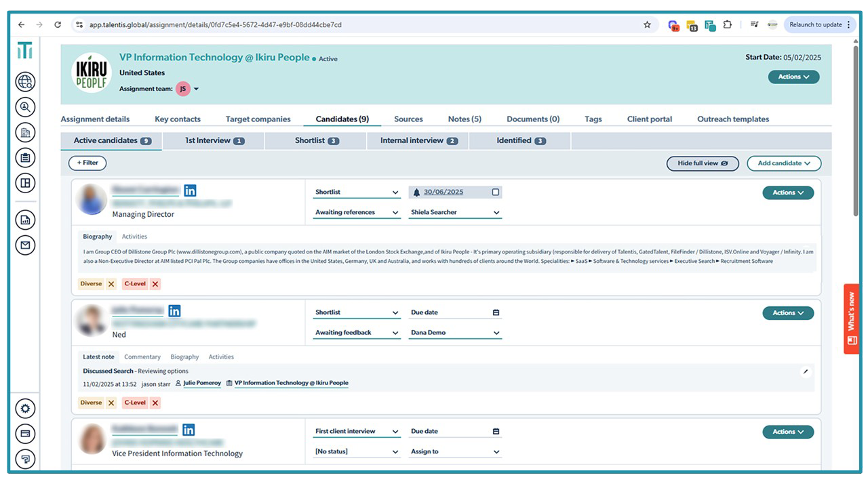This screenshot has width=868, height=488.
Task: Click the reminder bell icon beside 30/06/2025
Action: [x=416, y=192]
